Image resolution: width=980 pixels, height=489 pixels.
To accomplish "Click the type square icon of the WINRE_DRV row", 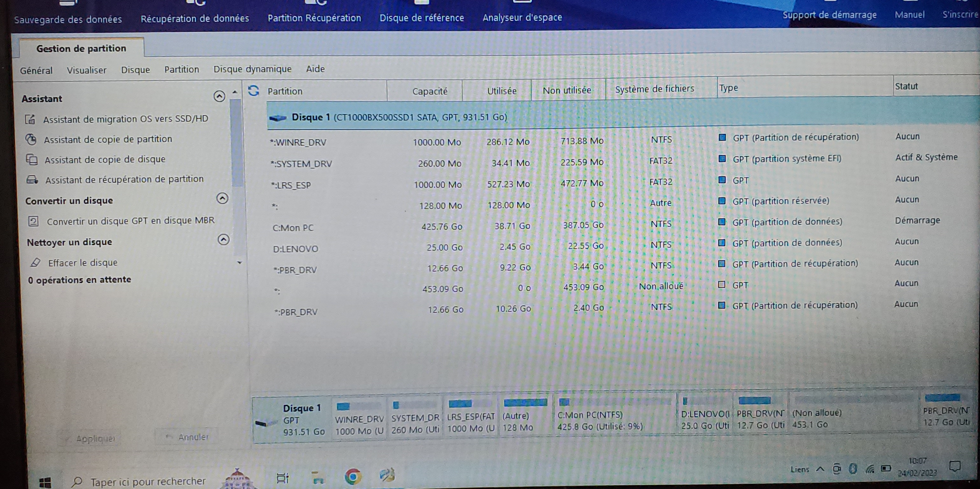I will coord(722,137).
